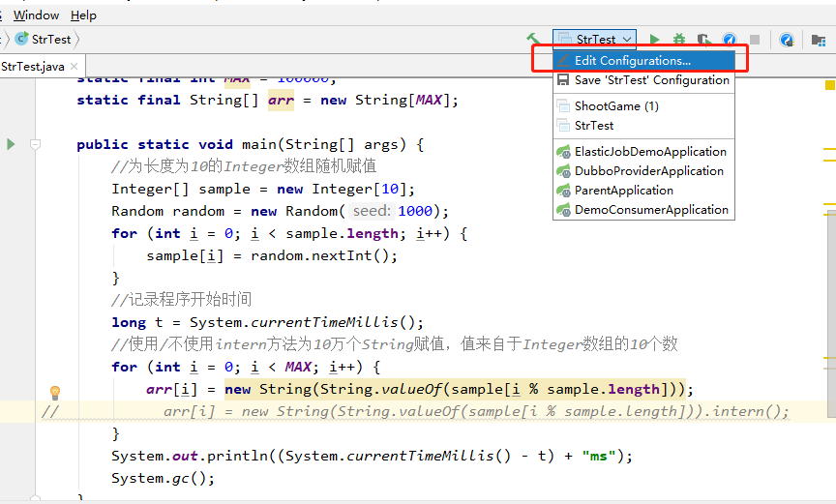Click the yellow inspection indicator square
The image size is (836, 504).
pos(829,85)
